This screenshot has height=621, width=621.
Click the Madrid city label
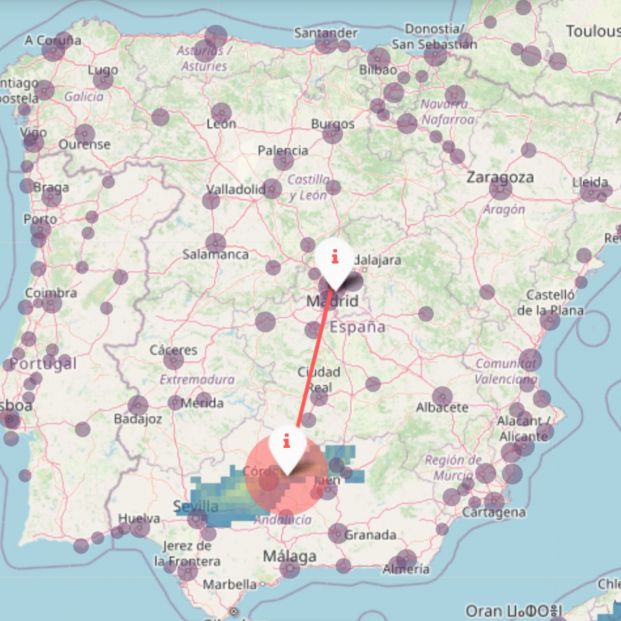point(332,301)
